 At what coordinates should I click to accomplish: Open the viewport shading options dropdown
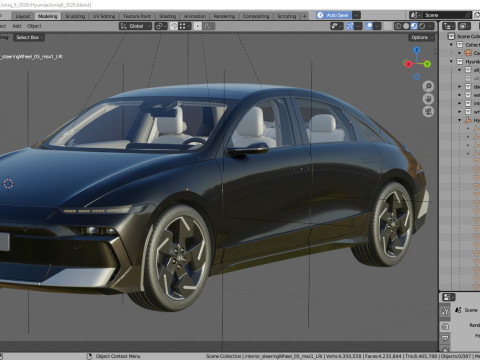click(x=431, y=26)
